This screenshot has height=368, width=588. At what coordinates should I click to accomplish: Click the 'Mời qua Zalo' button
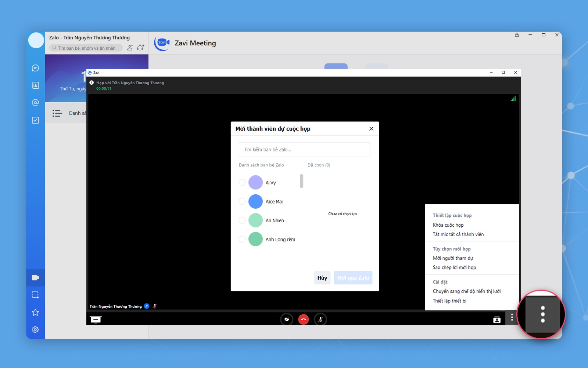tap(353, 278)
